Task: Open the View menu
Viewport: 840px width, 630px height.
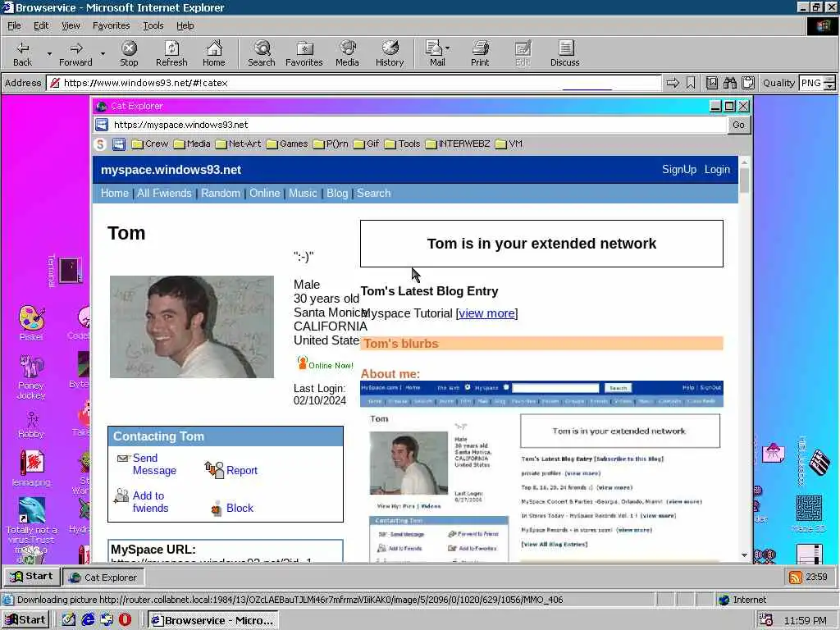Action: pyautogui.click(x=71, y=25)
